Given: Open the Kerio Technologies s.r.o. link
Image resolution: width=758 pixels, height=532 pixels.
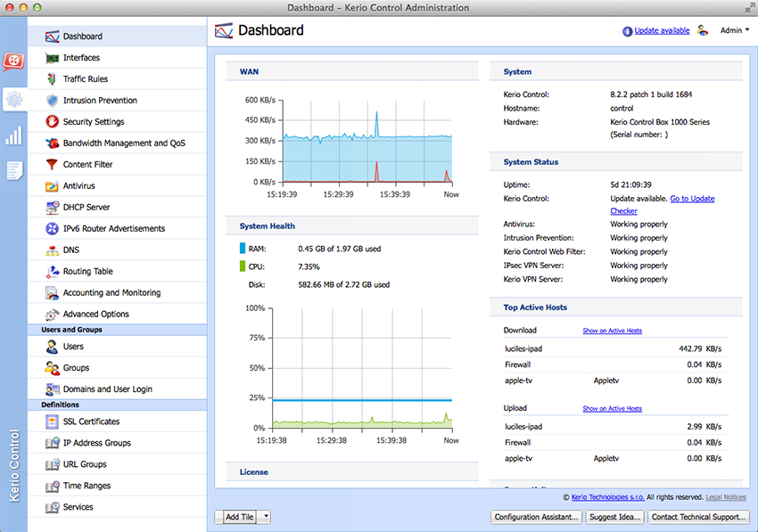Looking at the screenshot, I should point(607,497).
